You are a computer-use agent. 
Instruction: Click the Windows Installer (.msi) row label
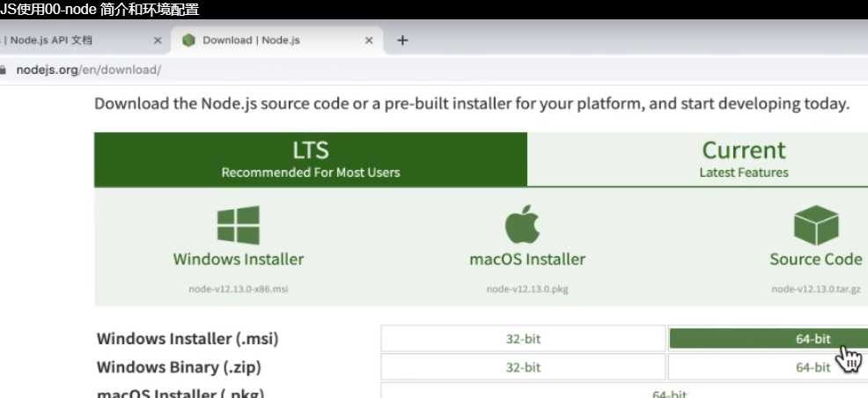(x=188, y=339)
